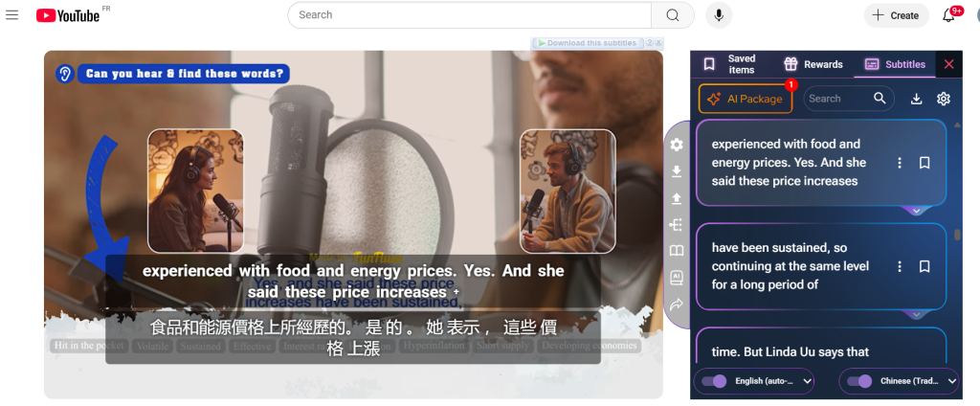Click the 'Effective' word tag
Image resolution: width=980 pixels, height=406 pixels.
[x=252, y=346]
